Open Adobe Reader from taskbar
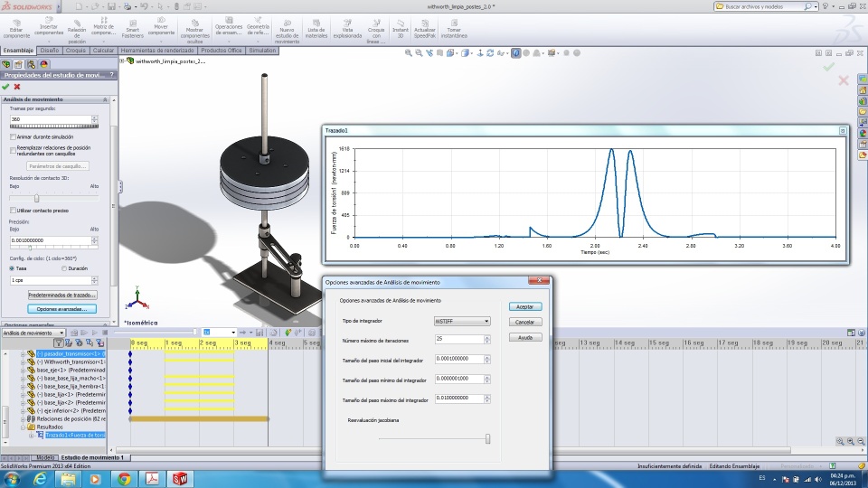The height and width of the screenshot is (488, 868). 152,479
